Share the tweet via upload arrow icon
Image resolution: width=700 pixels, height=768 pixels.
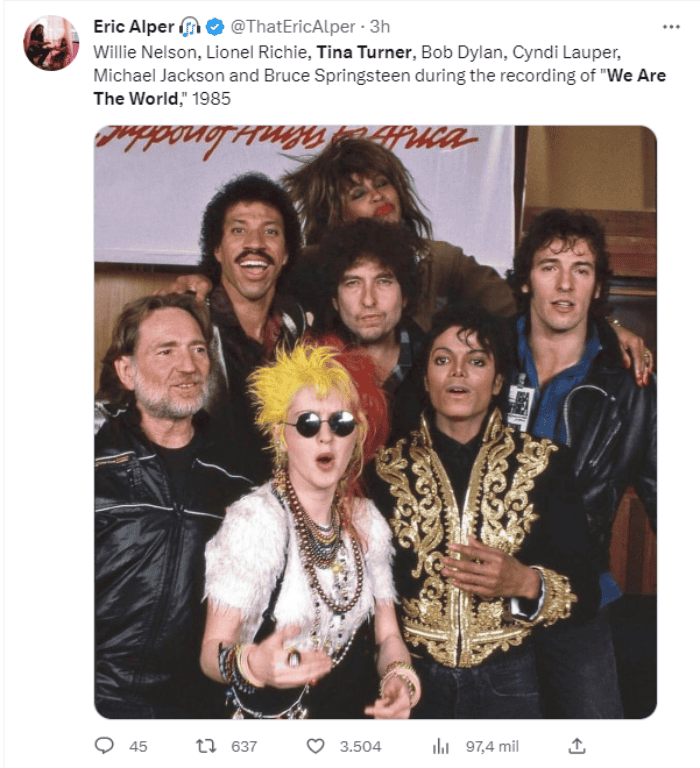577,746
